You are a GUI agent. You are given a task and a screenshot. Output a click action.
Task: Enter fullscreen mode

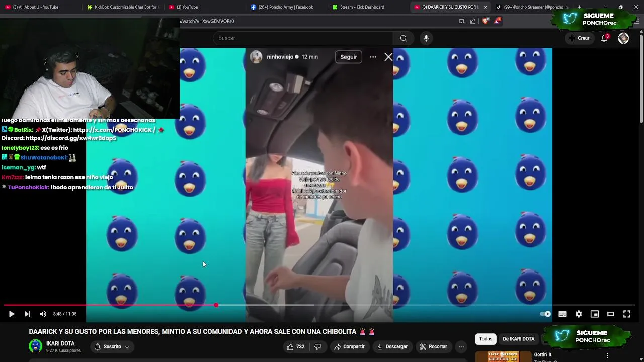click(x=627, y=314)
